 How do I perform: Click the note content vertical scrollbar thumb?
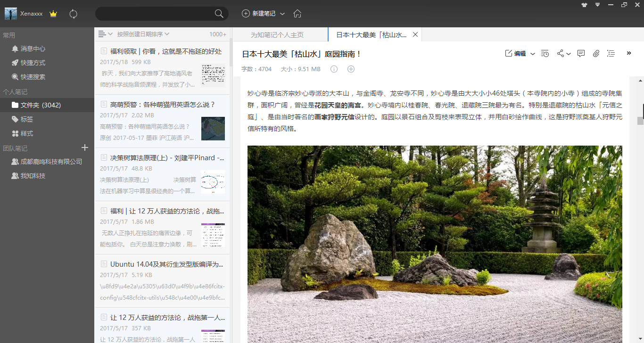640,121
